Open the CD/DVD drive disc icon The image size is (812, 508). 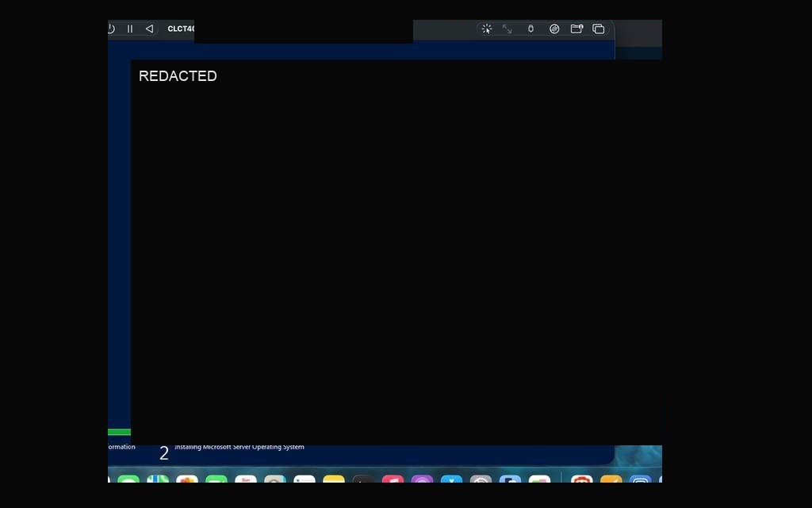tap(554, 29)
